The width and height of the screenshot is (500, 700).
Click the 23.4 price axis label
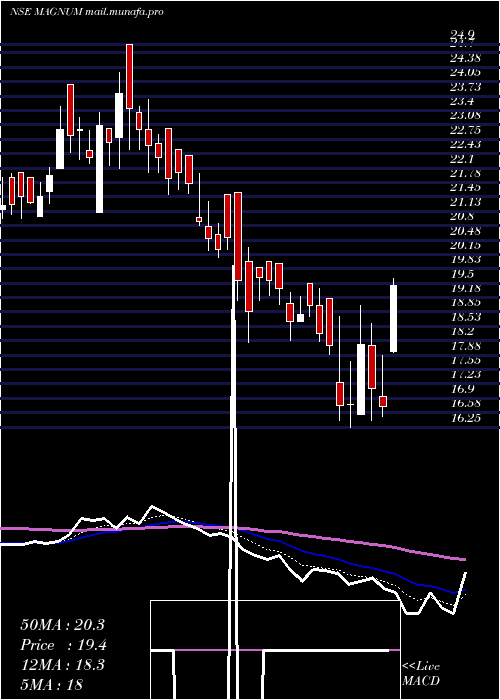pos(462,101)
